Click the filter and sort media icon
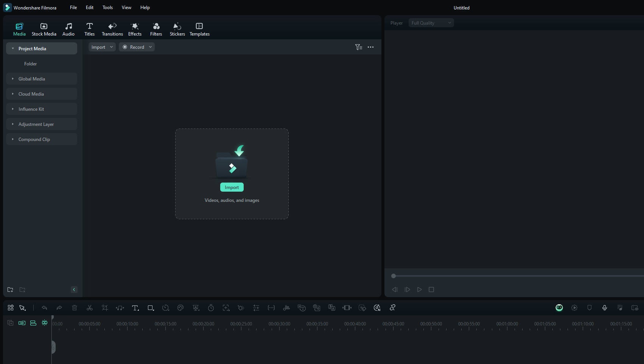 click(x=358, y=47)
